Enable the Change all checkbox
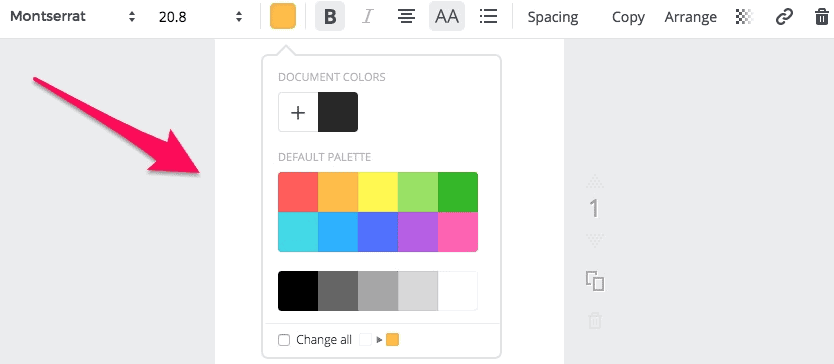This screenshot has width=834, height=364. 284,340
